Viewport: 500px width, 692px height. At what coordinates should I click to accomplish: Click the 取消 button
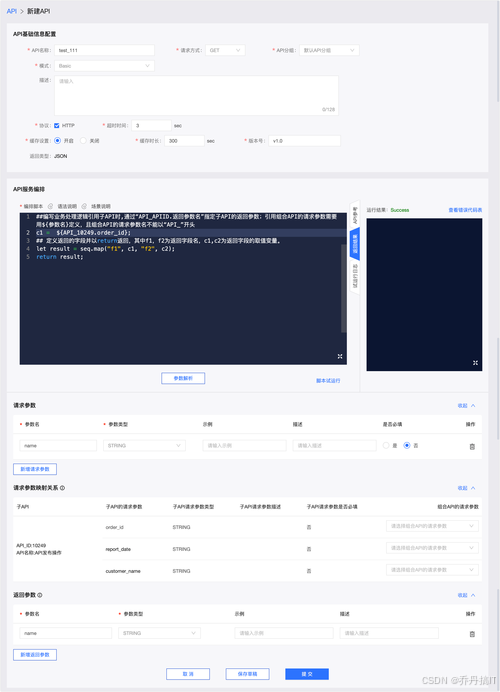(188, 674)
